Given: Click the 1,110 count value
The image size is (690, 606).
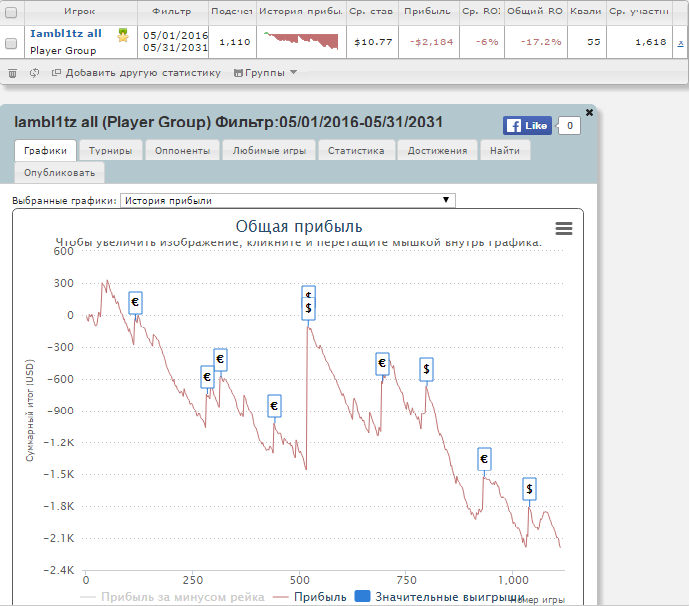Looking at the screenshot, I should coord(235,42).
